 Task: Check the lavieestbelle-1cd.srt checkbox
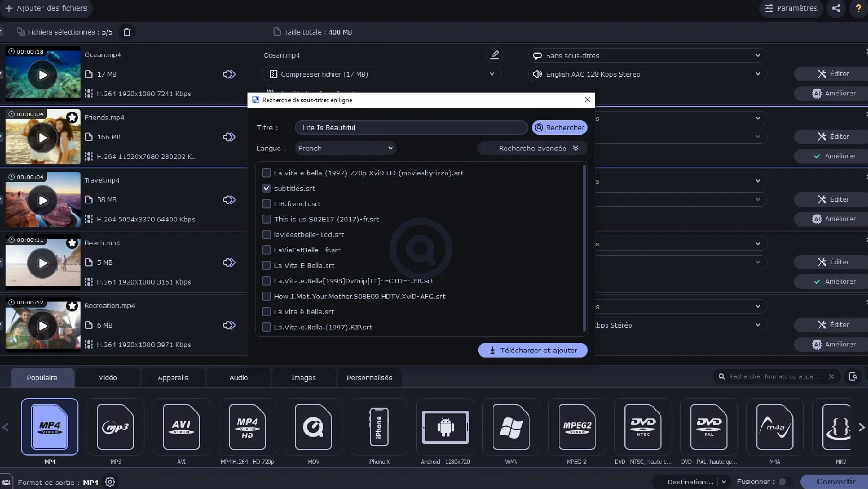tap(267, 234)
